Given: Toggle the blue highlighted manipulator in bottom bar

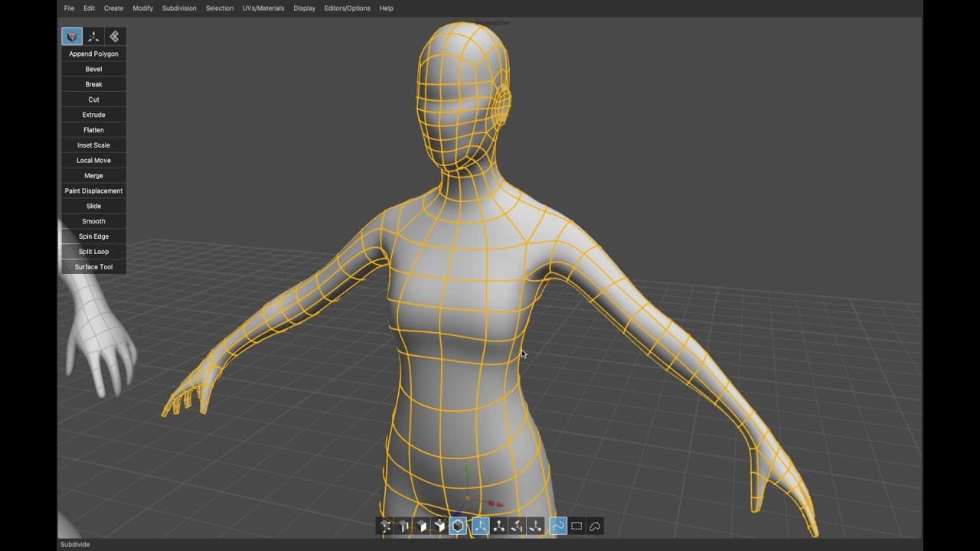Looking at the screenshot, I should pyautogui.click(x=480, y=526).
